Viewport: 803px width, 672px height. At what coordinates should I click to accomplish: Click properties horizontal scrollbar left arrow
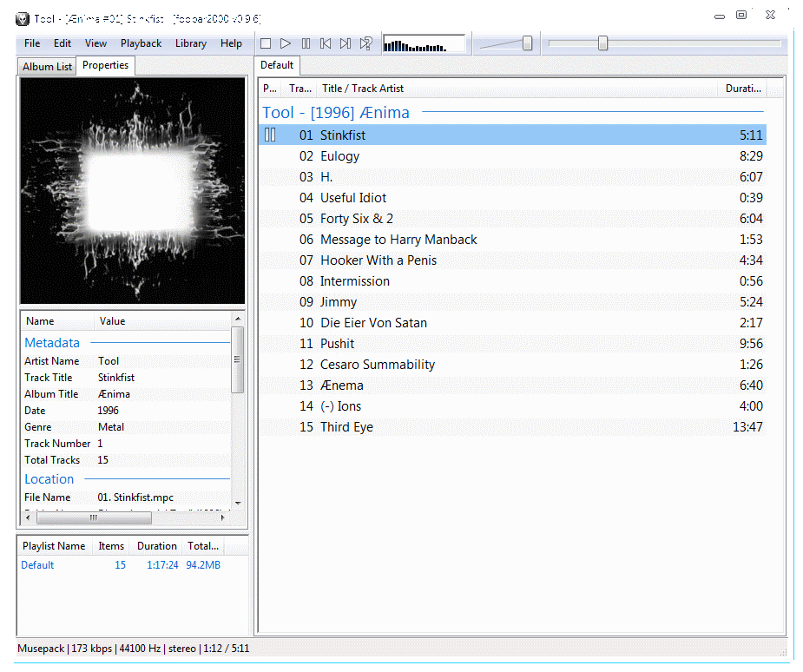click(x=28, y=517)
